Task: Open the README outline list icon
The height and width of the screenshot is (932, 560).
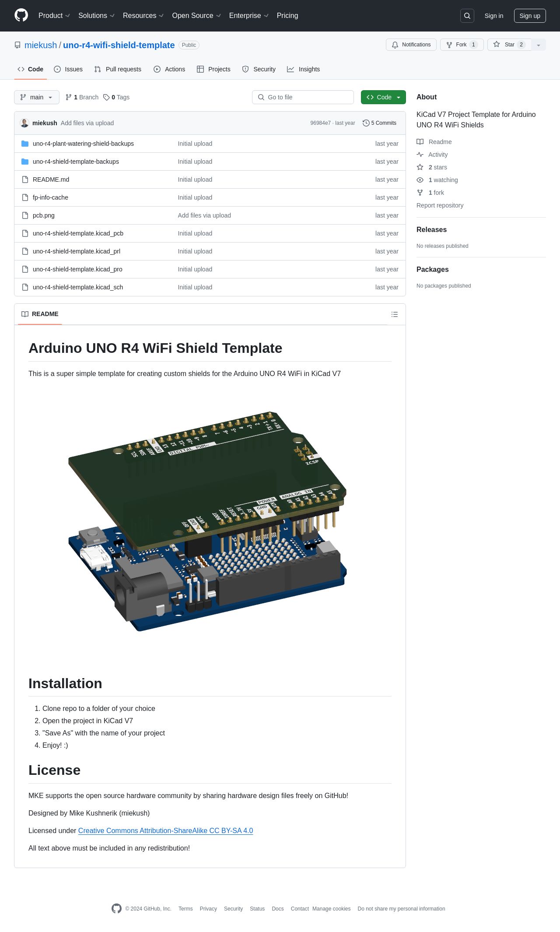Action: [395, 314]
